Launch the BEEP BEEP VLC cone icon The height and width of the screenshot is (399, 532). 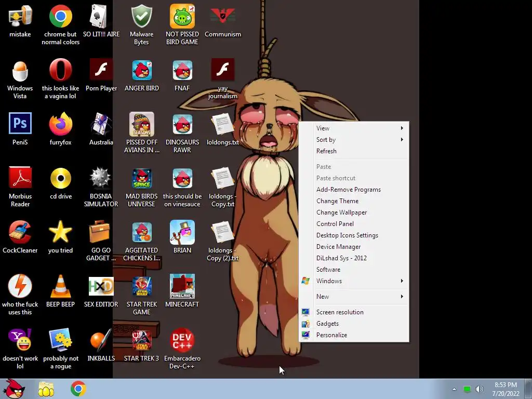60,286
